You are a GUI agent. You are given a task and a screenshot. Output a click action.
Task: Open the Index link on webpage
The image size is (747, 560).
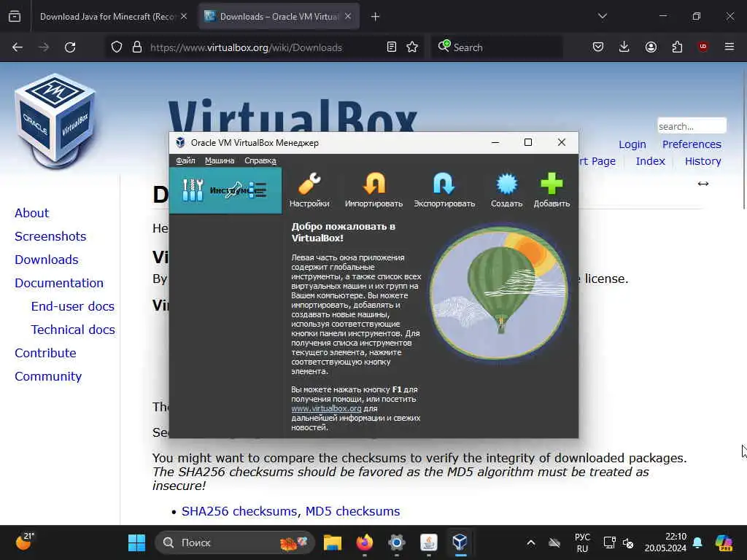(650, 161)
